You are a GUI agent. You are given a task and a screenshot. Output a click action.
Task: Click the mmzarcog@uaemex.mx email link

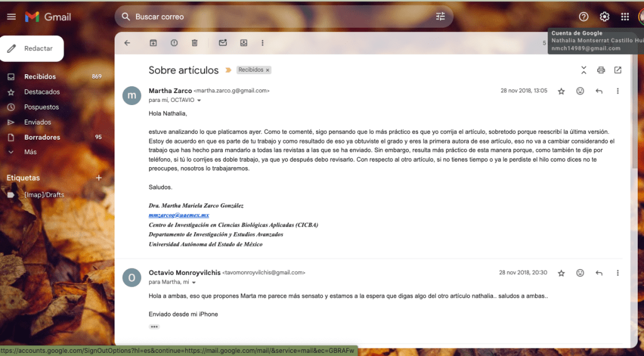(179, 215)
